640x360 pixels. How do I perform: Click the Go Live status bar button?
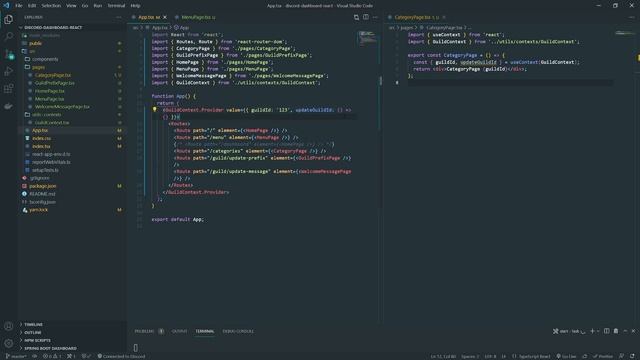click(567, 356)
